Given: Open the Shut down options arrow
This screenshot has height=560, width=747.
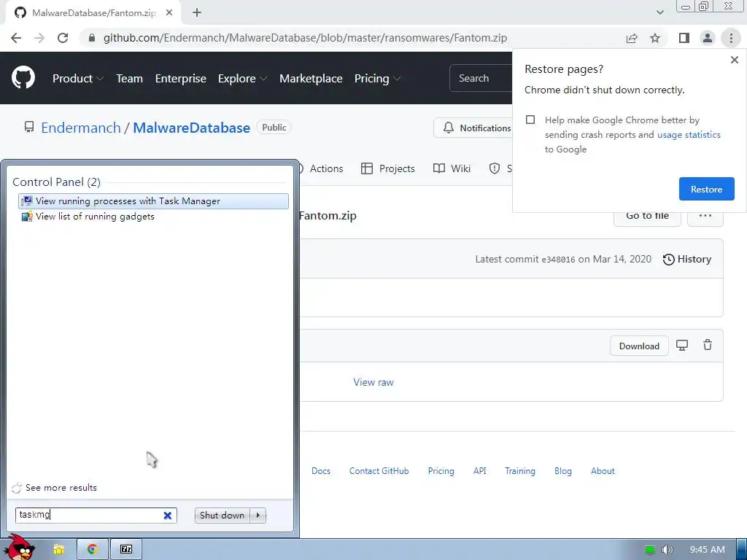Looking at the screenshot, I should (258, 516).
